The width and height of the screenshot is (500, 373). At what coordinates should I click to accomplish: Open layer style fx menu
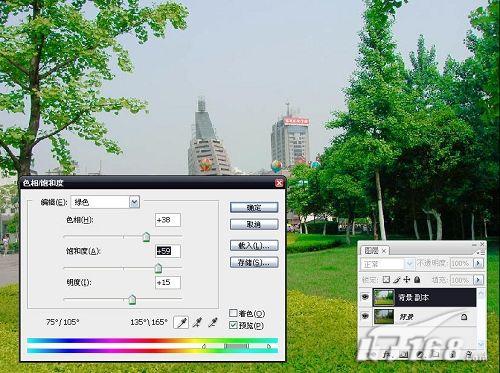[387, 355]
